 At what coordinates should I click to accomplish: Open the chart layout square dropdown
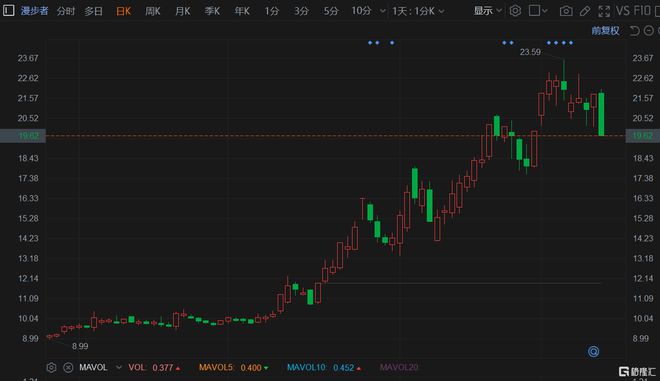538,11
